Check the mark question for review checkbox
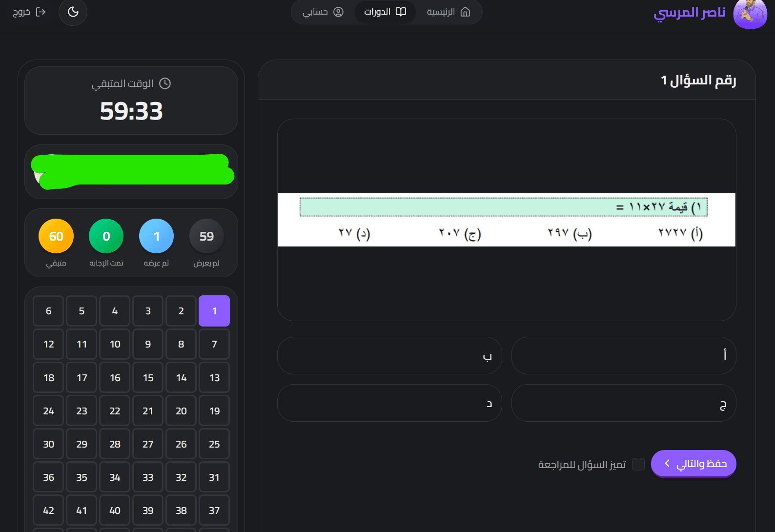Screen dimensions: 775x532 pyautogui.click(x=638, y=464)
